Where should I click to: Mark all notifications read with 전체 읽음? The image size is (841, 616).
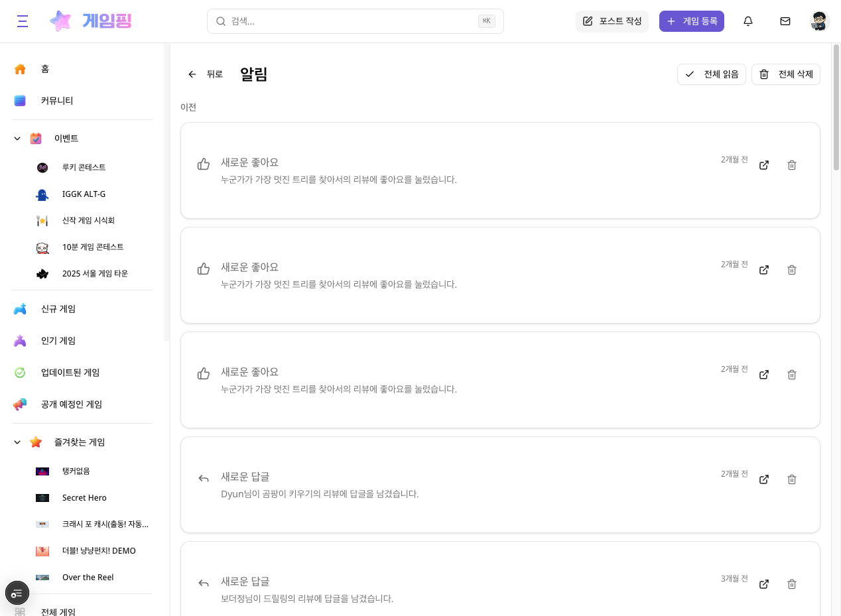(x=711, y=74)
